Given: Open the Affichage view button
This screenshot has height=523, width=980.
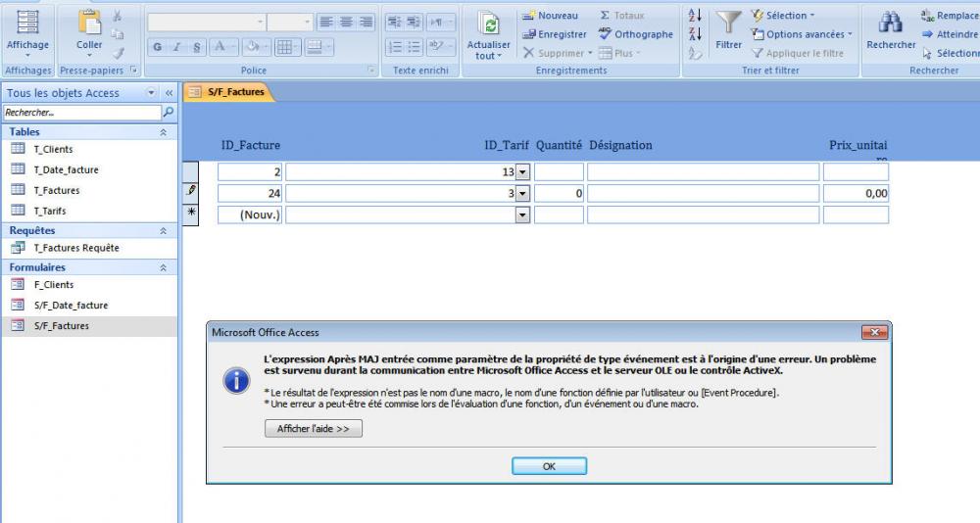Looking at the screenshot, I should coord(27,32).
